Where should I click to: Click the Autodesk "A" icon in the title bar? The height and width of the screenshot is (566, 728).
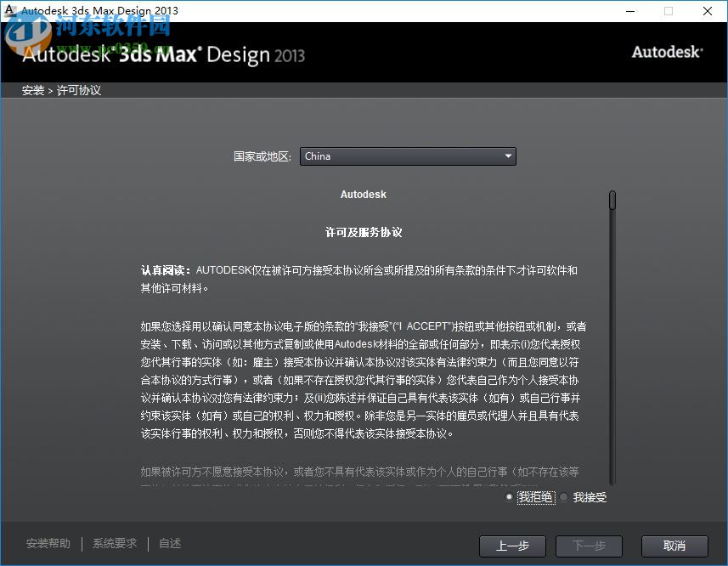(x=8, y=11)
